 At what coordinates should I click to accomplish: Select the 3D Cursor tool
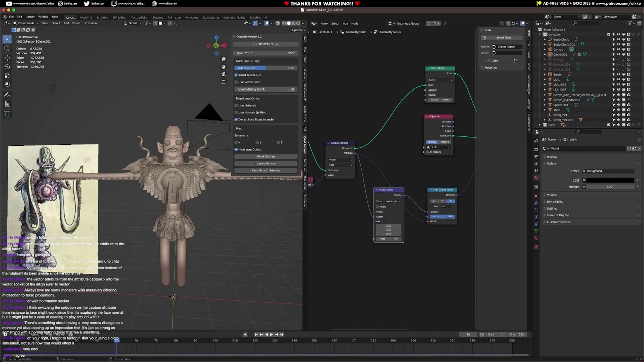pos(7,48)
